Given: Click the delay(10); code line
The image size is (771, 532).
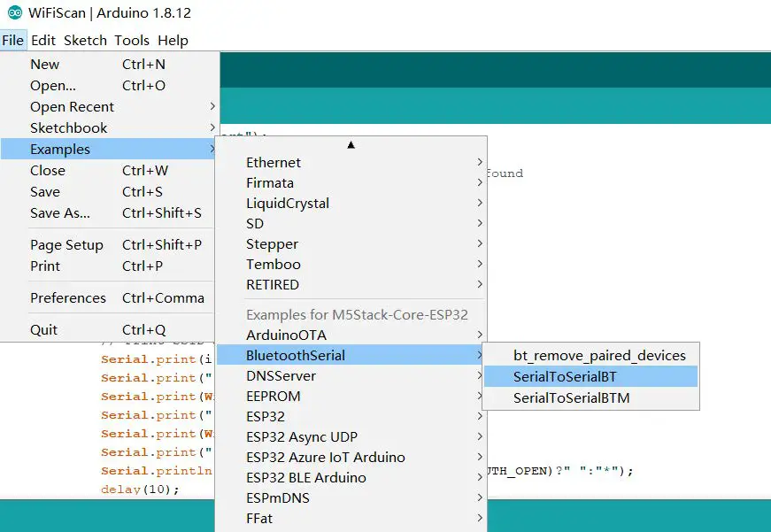Looking at the screenshot, I should click(140, 490).
